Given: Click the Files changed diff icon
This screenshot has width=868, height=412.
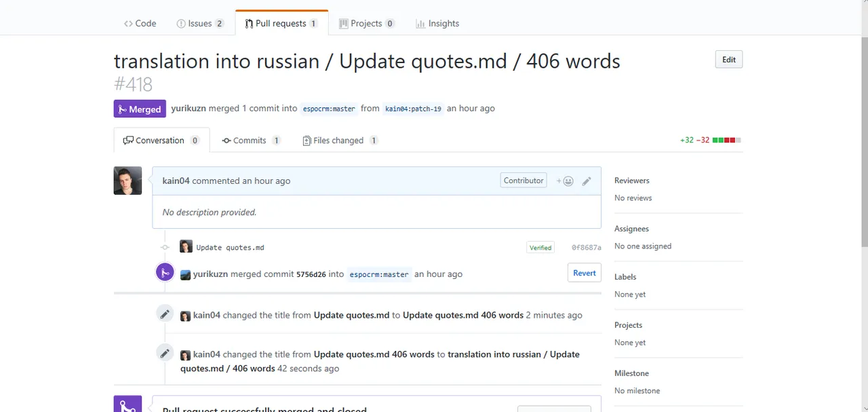Looking at the screenshot, I should pyautogui.click(x=307, y=141).
